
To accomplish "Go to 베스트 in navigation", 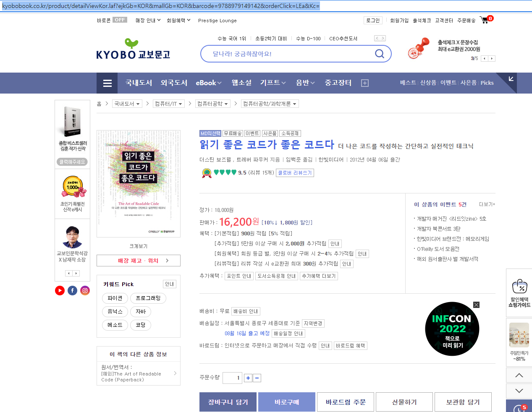I will [408, 83].
